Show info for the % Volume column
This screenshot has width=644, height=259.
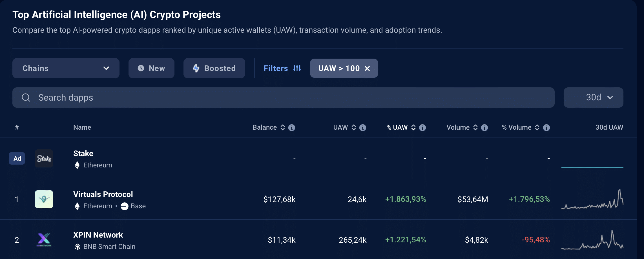coord(546,128)
